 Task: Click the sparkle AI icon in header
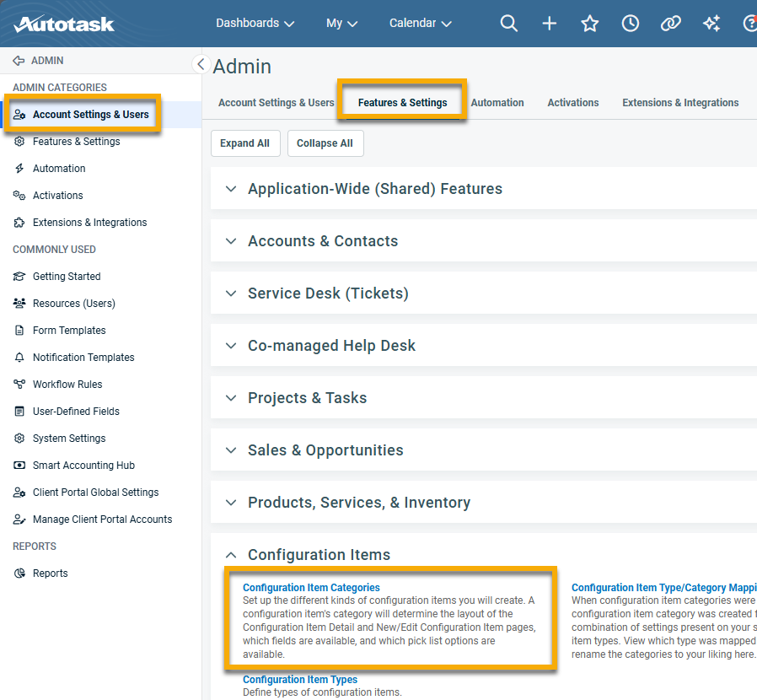[711, 23]
